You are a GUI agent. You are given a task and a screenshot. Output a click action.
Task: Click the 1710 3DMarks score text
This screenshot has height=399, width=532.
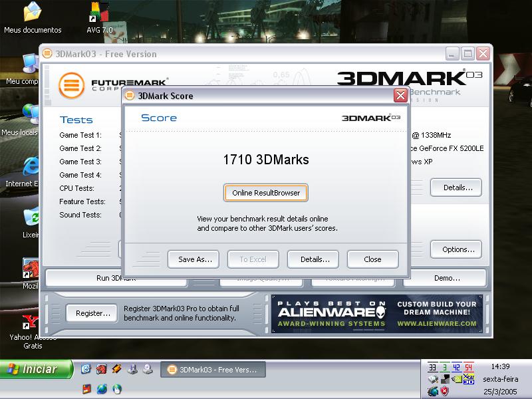265,160
